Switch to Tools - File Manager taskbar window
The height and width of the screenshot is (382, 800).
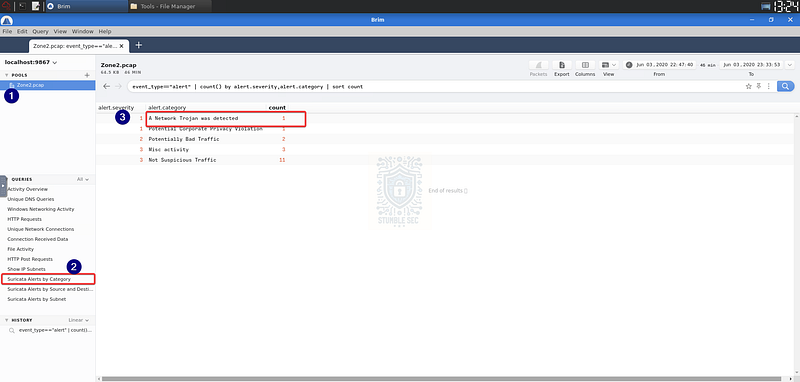169,6
